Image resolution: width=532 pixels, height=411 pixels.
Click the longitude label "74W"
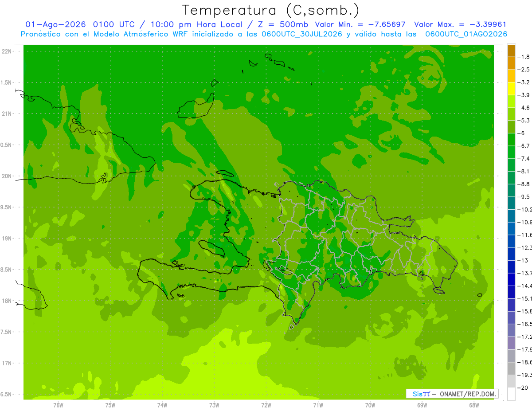click(162, 405)
